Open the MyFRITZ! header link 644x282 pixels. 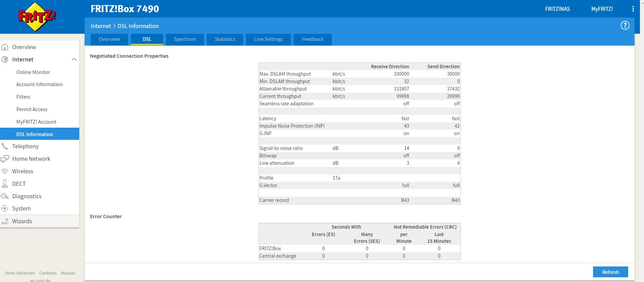click(602, 9)
